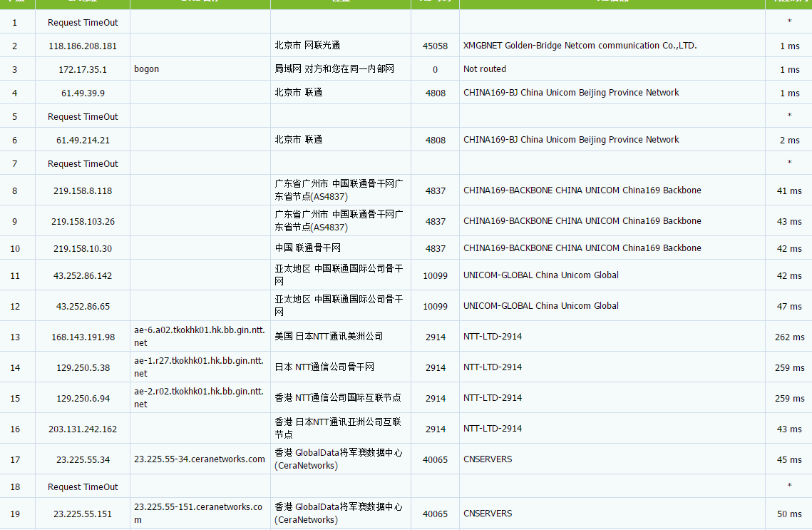Click AS number 45058

[435, 46]
